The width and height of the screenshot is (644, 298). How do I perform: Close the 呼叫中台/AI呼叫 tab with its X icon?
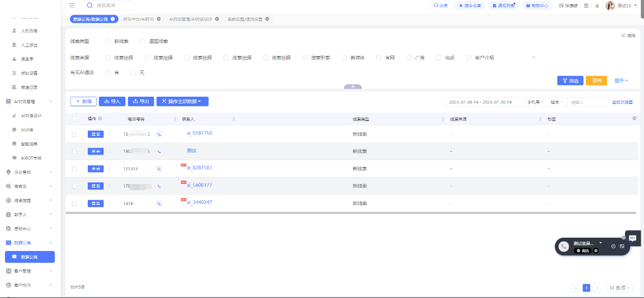click(159, 19)
